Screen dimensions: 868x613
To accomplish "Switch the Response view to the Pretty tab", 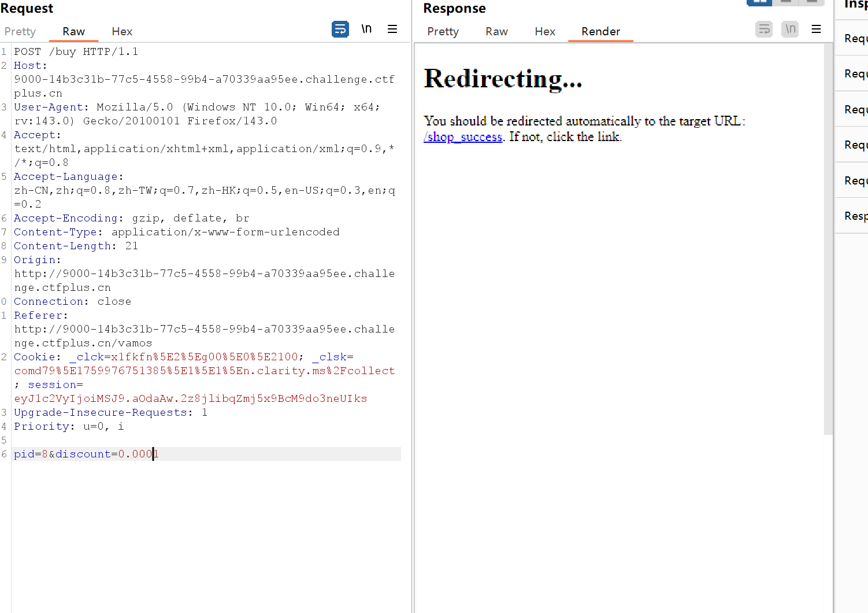I will (x=443, y=32).
